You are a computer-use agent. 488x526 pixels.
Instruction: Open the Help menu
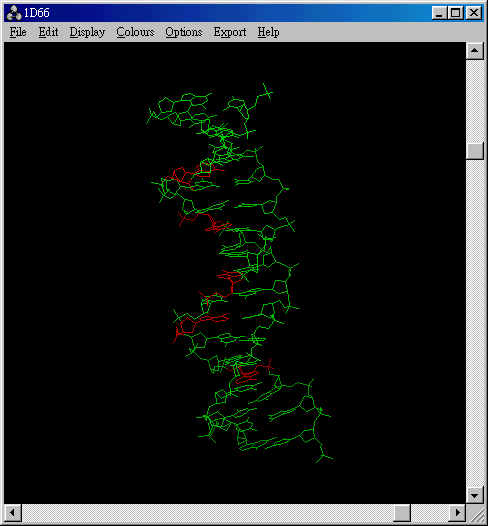coord(268,32)
